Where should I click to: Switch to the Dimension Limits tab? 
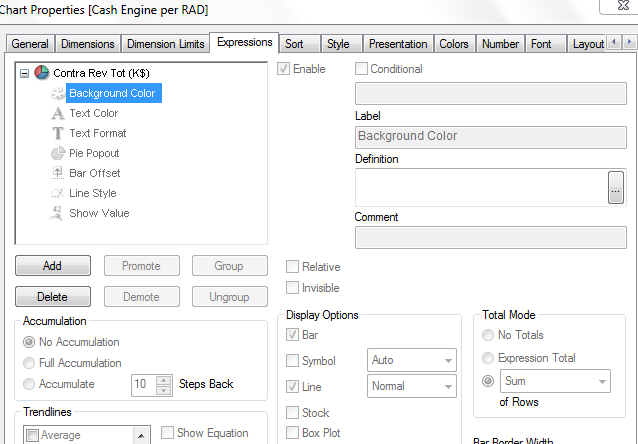[166, 44]
